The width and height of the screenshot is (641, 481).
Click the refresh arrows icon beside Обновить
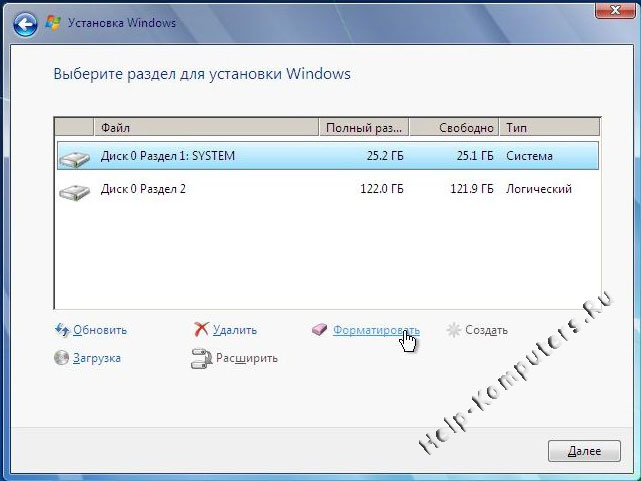(62, 329)
